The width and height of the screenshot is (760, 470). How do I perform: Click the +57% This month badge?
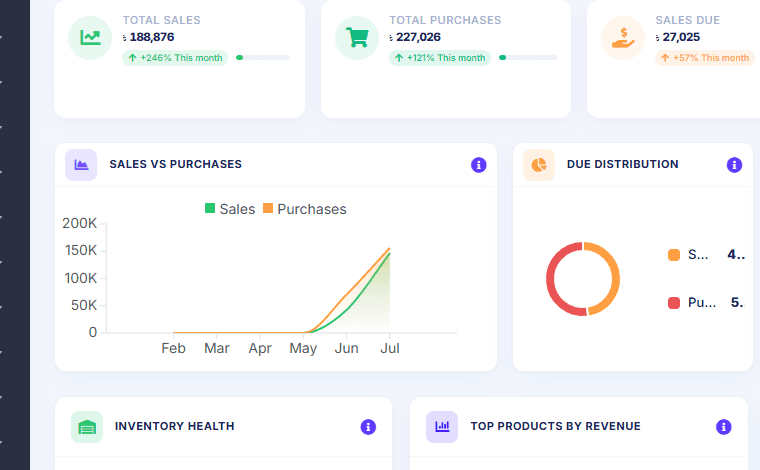point(705,58)
